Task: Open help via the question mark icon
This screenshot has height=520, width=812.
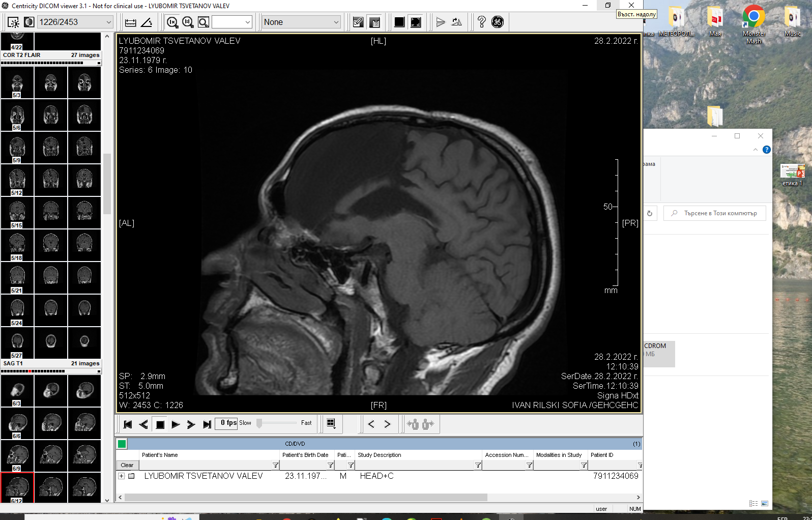Action: point(481,22)
